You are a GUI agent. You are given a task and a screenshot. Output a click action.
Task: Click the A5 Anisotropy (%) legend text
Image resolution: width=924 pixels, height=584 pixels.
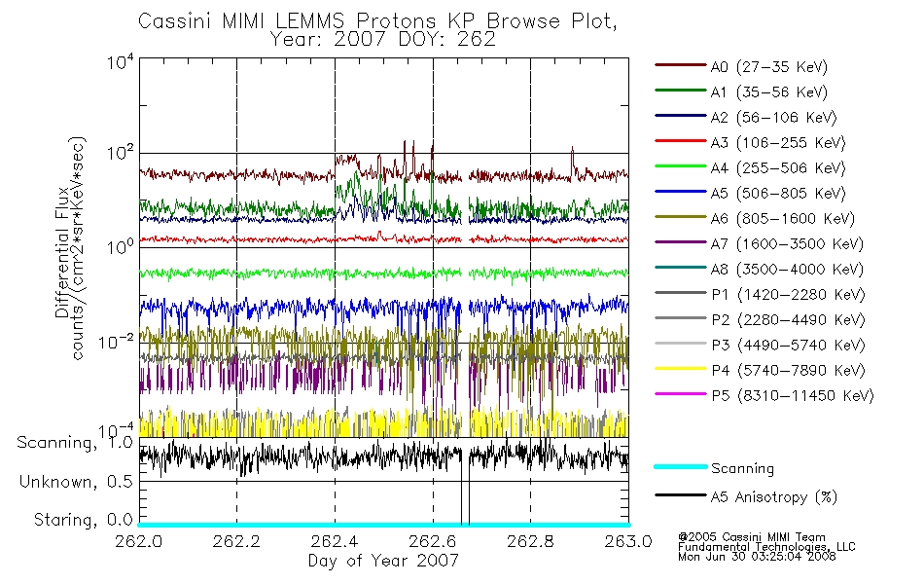(x=774, y=498)
